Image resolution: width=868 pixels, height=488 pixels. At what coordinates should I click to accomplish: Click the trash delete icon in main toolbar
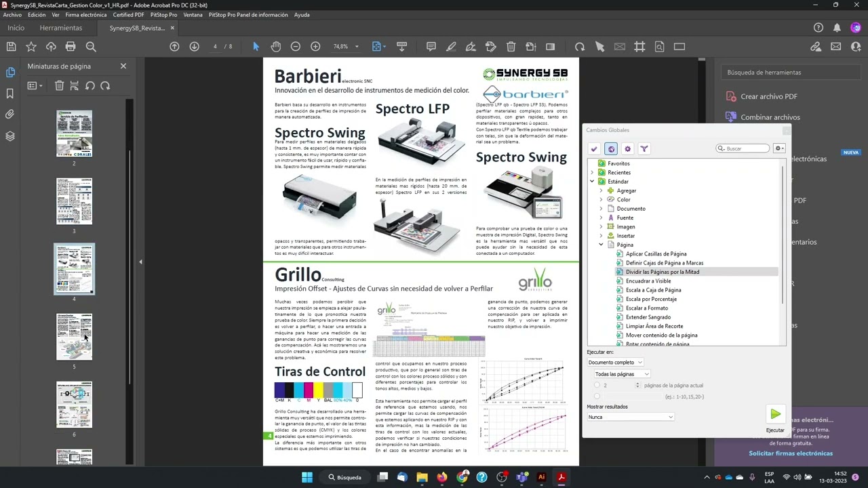point(511,47)
